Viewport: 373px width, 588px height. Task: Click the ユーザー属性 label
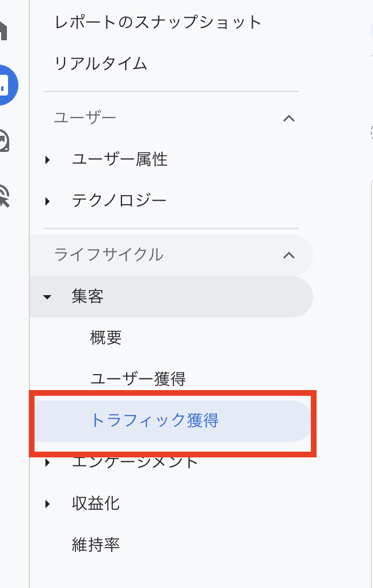120,159
